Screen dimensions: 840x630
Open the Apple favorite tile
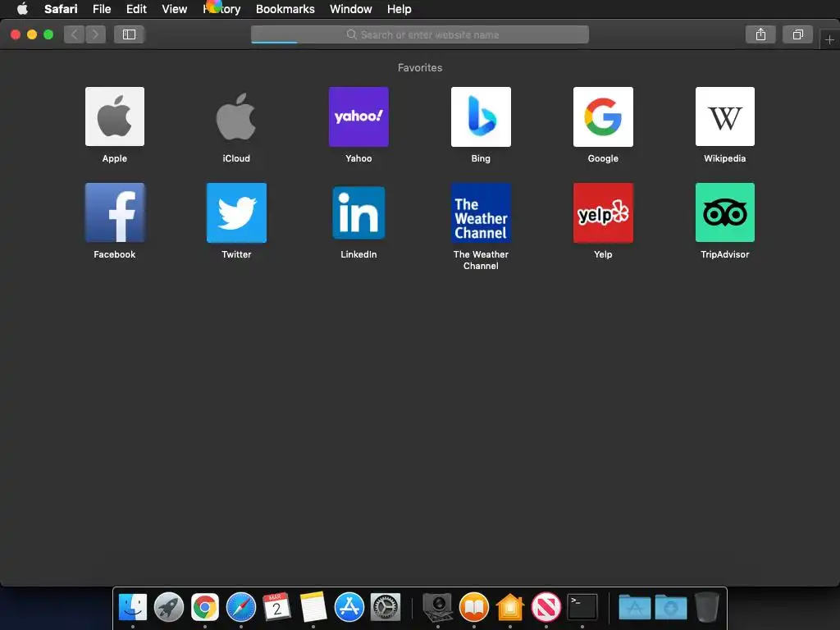pos(115,116)
